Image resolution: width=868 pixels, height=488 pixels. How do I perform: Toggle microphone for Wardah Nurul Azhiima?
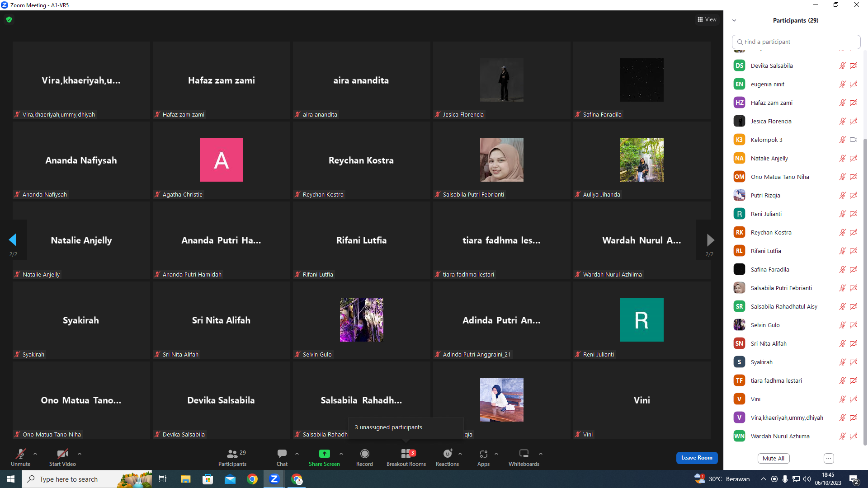(843, 436)
